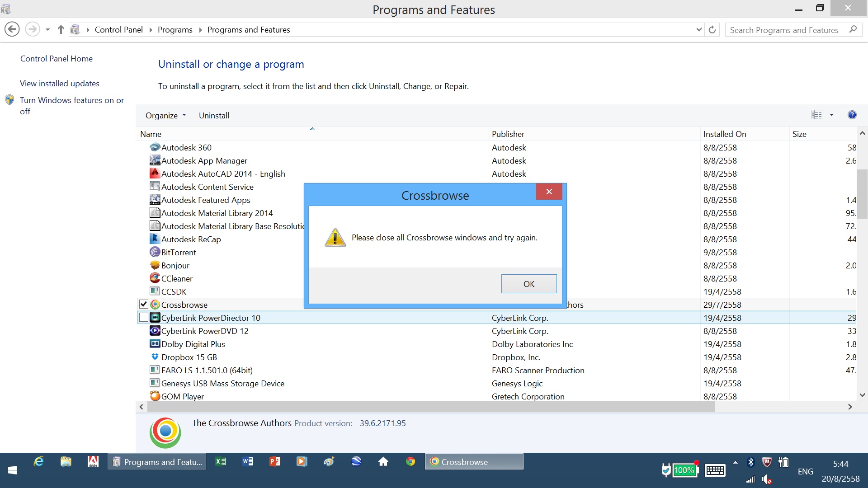Click the ENG language indicator
The height and width of the screenshot is (488, 868).
[805, 471]
